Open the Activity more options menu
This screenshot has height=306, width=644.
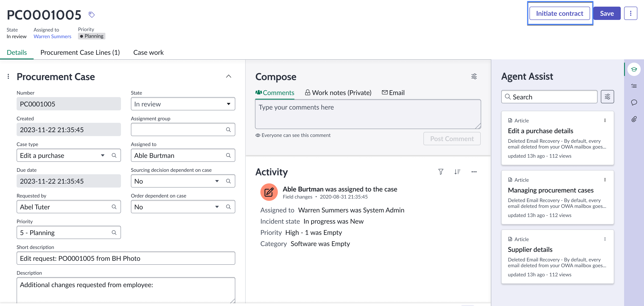click(x=474, y=172)
